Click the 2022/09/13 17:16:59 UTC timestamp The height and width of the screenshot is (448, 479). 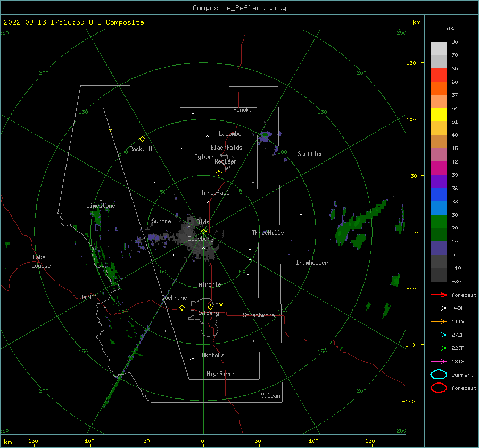(73, 22)
